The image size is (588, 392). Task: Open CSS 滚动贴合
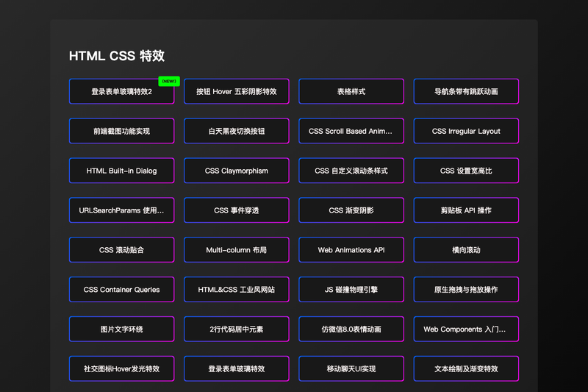[121, 250]
